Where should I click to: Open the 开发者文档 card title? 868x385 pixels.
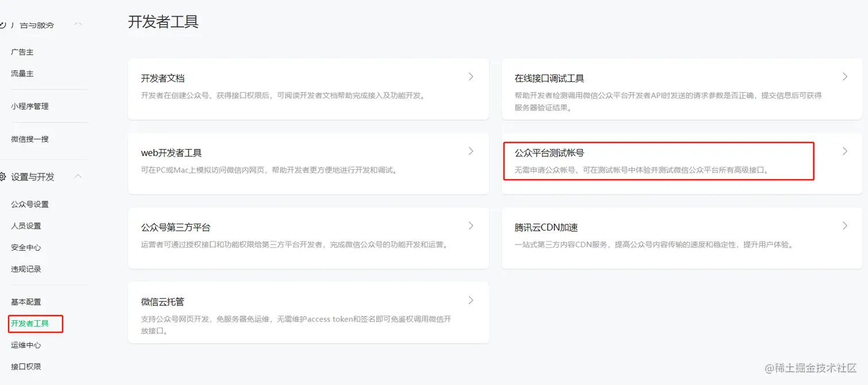point(163,79)
